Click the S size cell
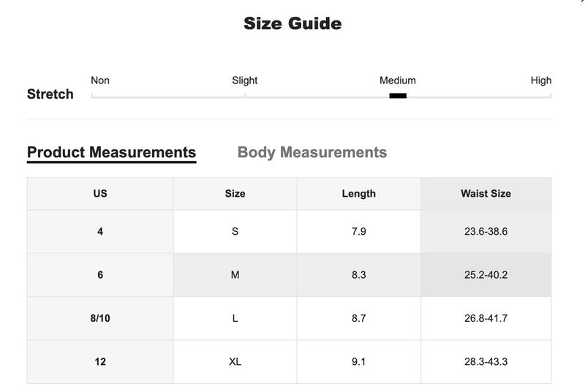The width and height of the screenshot is (585, 392). tap(235, 232)
